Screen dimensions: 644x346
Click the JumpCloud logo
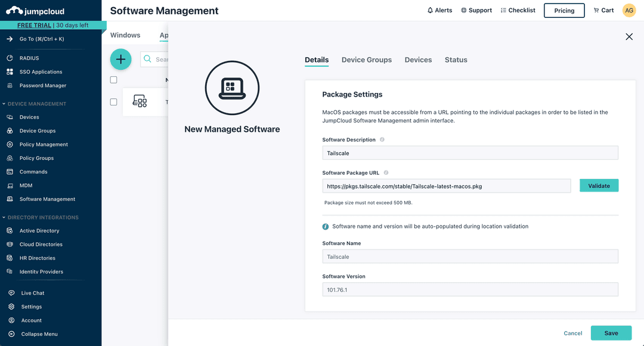tap(35, 10)
